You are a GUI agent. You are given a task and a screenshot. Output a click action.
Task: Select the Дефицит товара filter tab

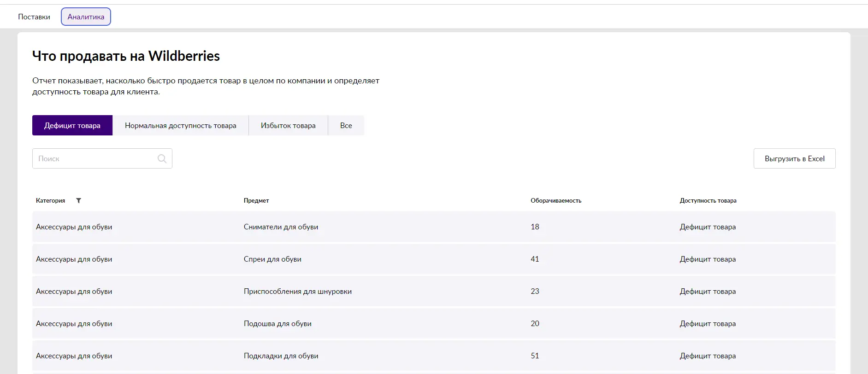(72, 125)
